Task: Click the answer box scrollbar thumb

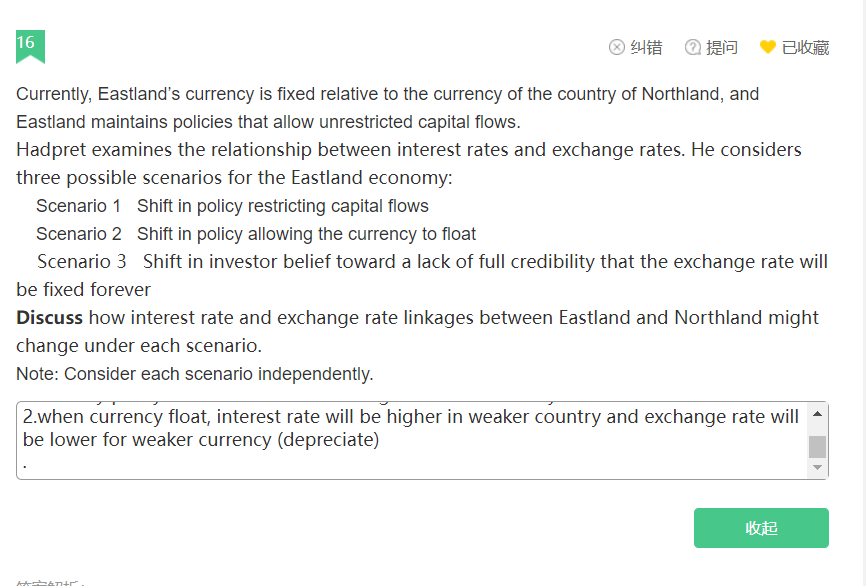Action: [817, 447]
